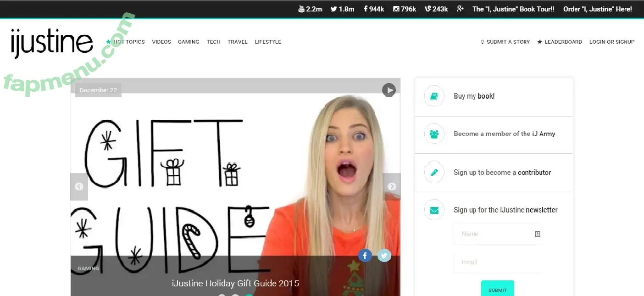Image resolution: width=644 pixels, height=296 pixels.
Task: Click the contact icon in the Name field
Action: [538, 234]
